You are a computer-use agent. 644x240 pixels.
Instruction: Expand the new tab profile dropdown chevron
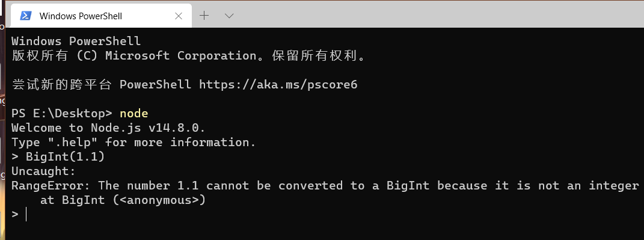[229, 16]
